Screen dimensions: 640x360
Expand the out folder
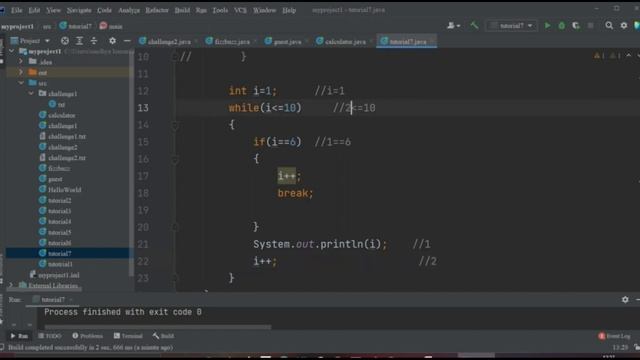21,72
